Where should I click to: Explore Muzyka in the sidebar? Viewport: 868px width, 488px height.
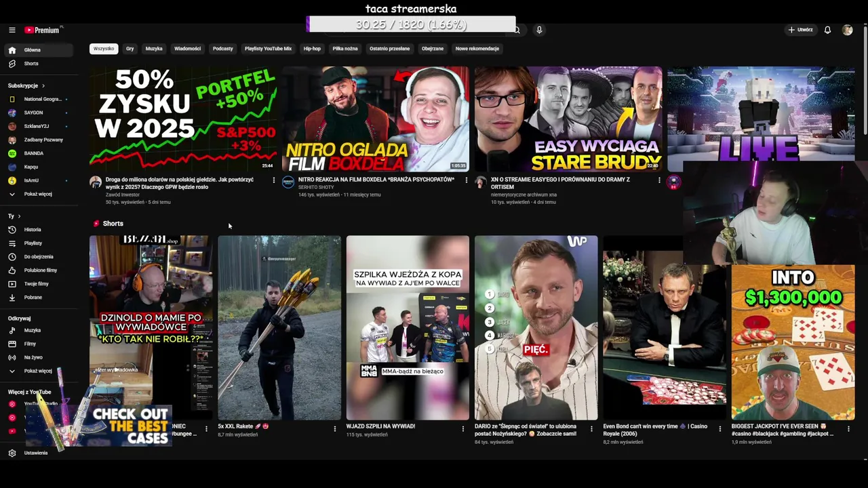(x=39, y=331)
